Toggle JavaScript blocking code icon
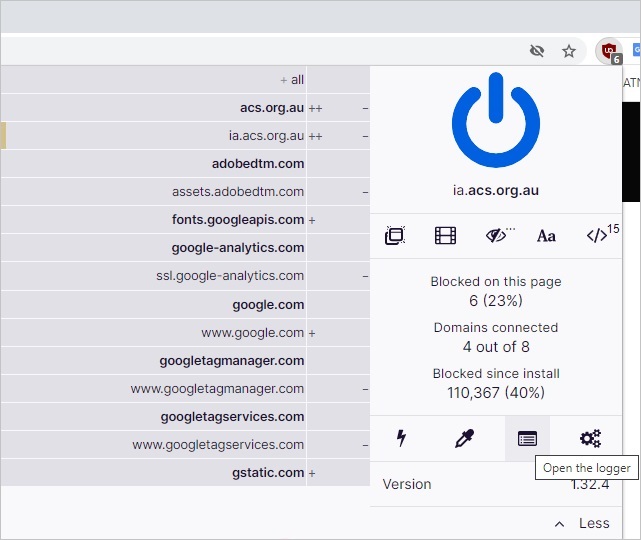Screen dimensions: 641x540 (x=597, y=236)
